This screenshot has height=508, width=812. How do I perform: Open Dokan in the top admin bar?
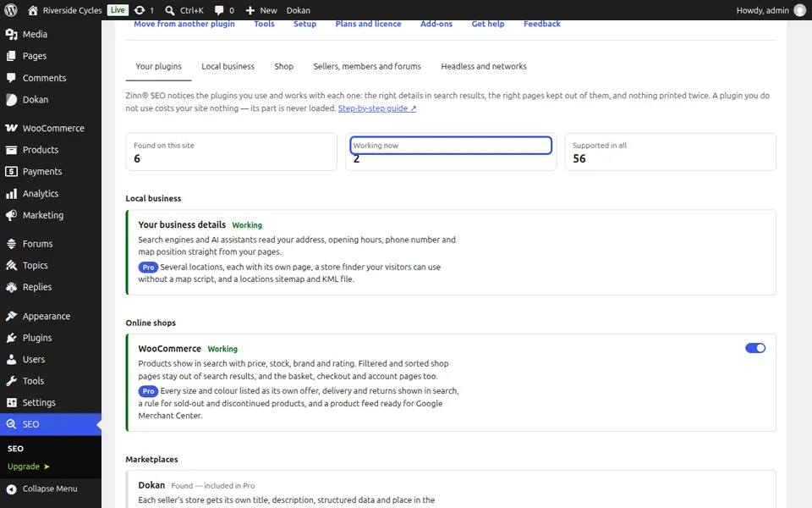coord(299,10)
